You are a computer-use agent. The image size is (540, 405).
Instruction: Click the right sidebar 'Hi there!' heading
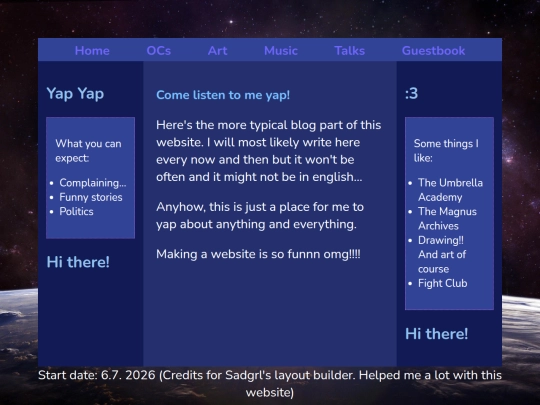pos(436,334)
